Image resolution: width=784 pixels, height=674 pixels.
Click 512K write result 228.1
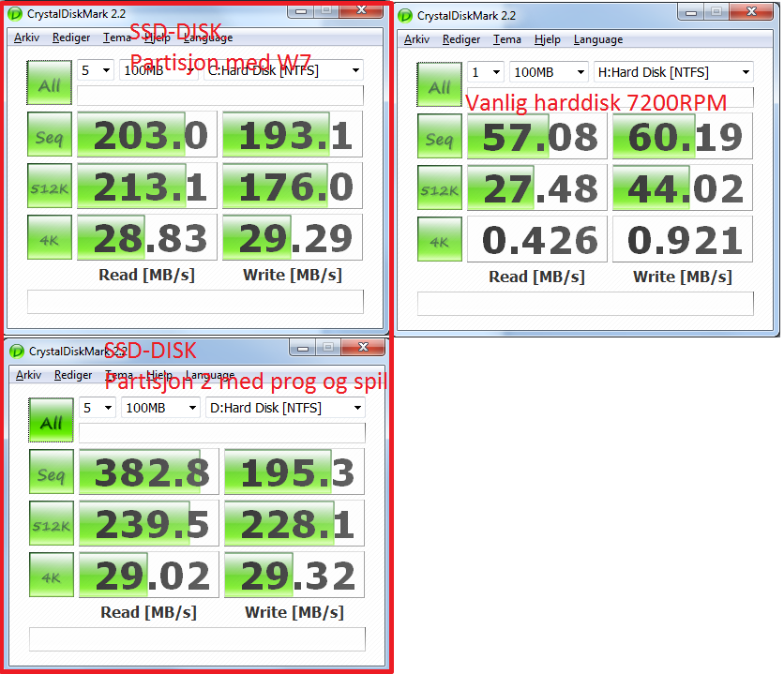(x=294, y=523)
